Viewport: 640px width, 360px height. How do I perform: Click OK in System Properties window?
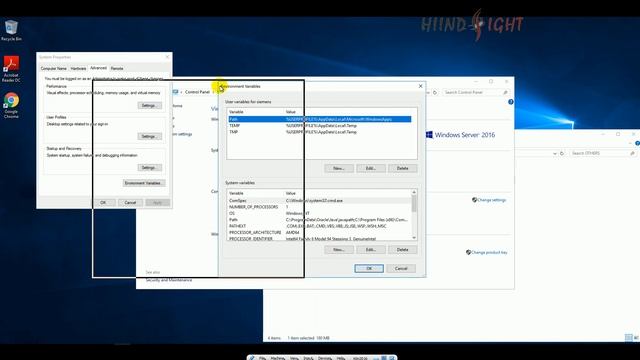pos(103,202)
